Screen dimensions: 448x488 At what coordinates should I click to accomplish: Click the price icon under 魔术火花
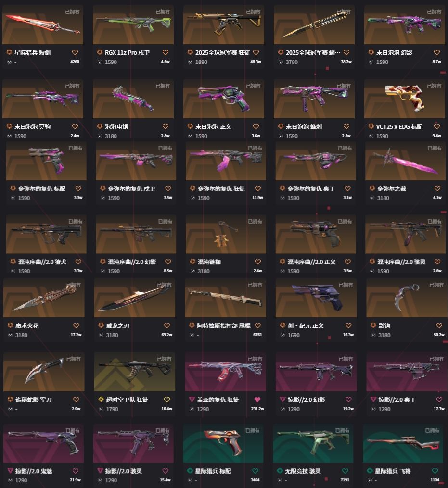tap(10, 335)
